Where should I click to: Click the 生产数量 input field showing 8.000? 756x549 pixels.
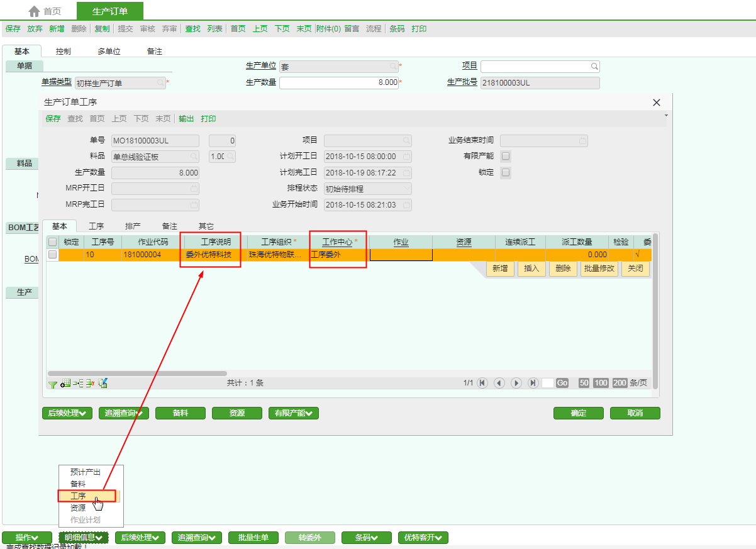tap(338, 82)
